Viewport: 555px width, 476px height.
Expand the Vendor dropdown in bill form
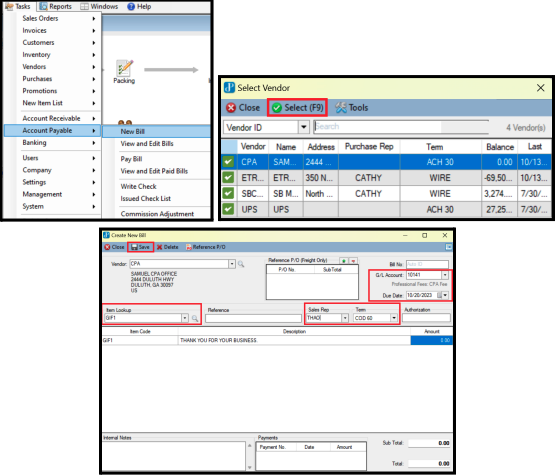tap(232, 264)
